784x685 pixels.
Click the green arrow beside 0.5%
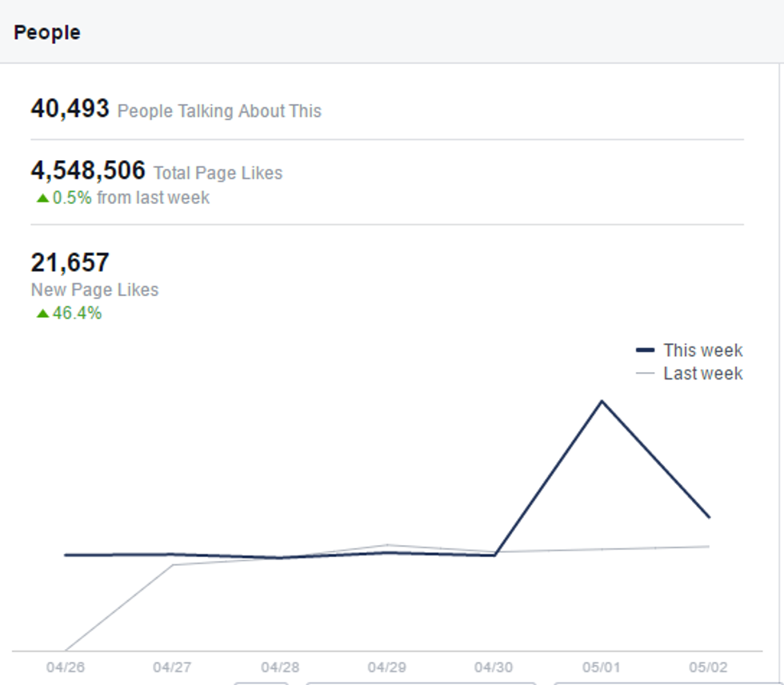(43, 198)
